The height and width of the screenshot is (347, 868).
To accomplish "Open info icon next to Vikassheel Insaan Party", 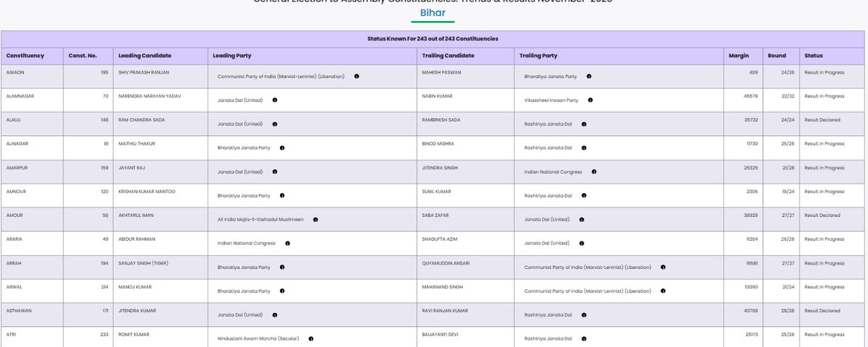I will (590, 100).
